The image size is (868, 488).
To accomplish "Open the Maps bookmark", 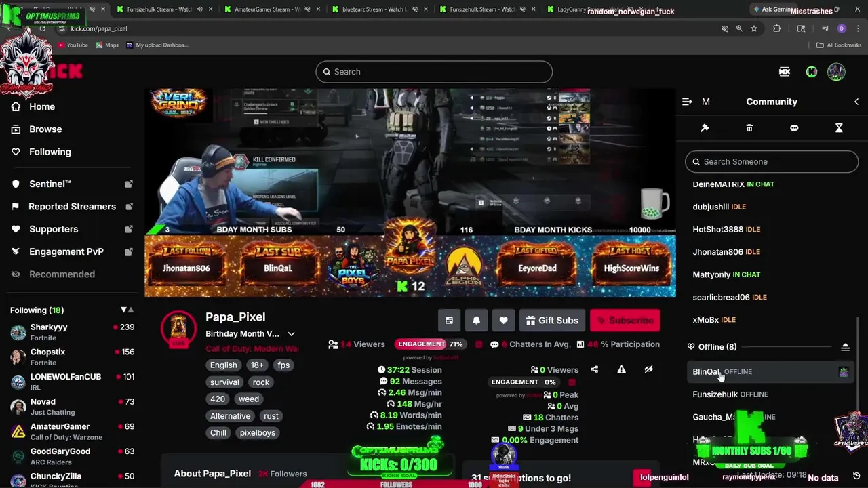I will click(x=107, y=45).
